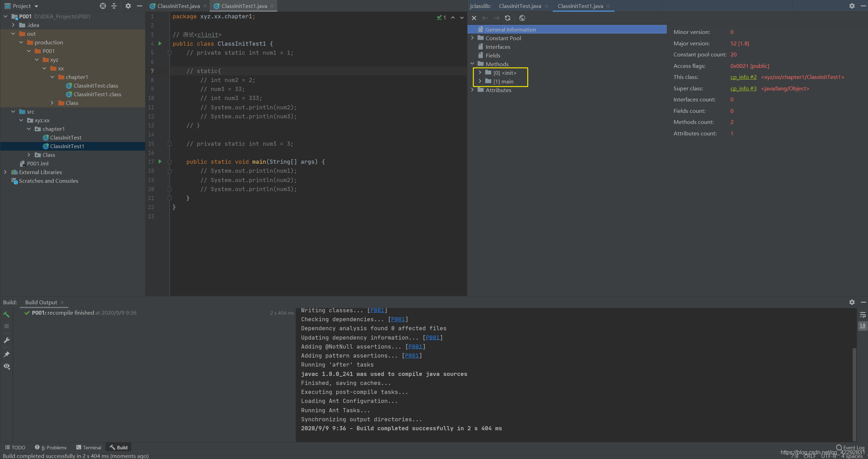This screenshot has height=459, width=868.
Task: Click the jclasslib reload refresh icon
Action: pos(508,18)
